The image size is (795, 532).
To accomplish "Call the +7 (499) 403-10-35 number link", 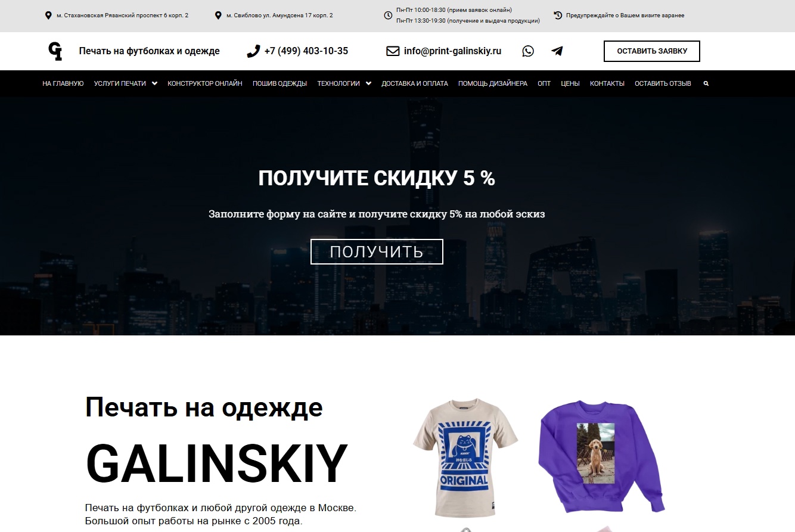I will [306, 51].
